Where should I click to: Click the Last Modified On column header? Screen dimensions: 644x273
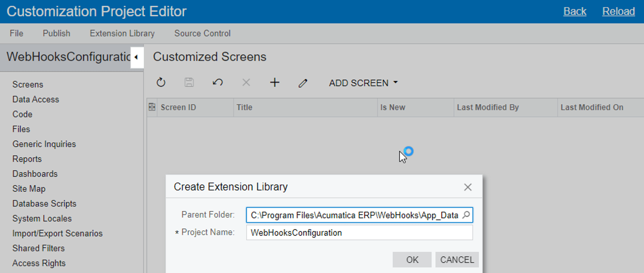(x=601, y=107)
